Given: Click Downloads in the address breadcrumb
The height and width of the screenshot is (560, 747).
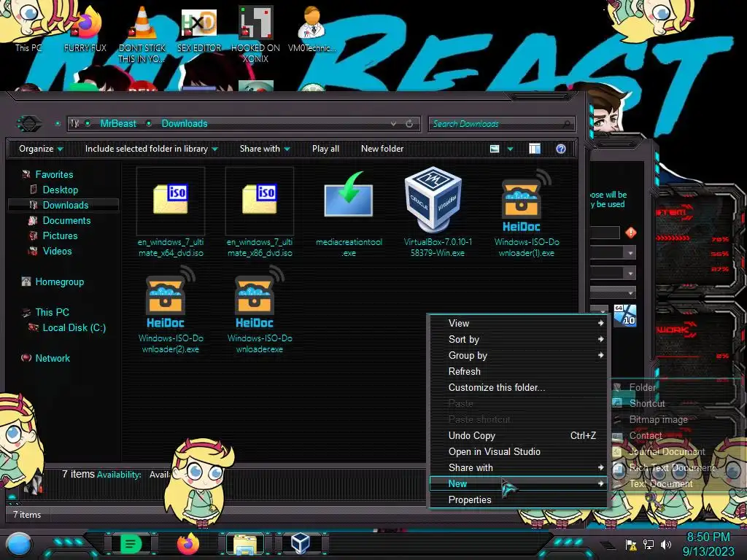Looking at the screenshot, I should 185,124.
